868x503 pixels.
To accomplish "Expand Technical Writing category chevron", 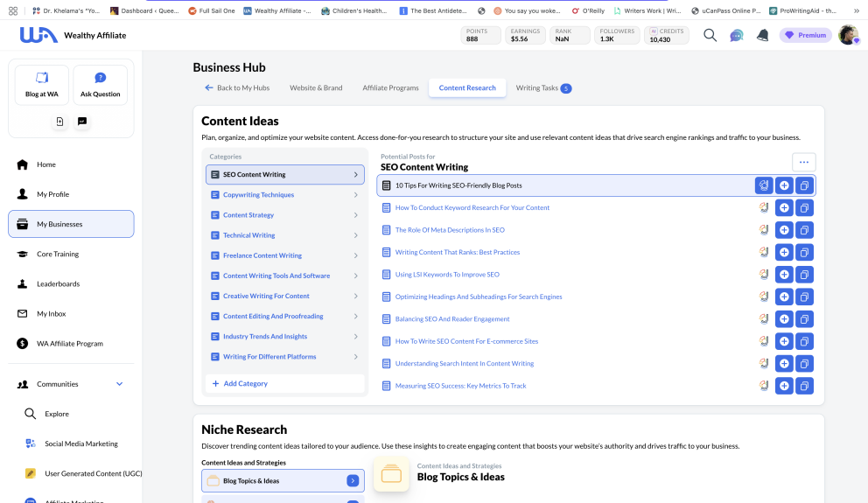I will (x=355, y=235).
